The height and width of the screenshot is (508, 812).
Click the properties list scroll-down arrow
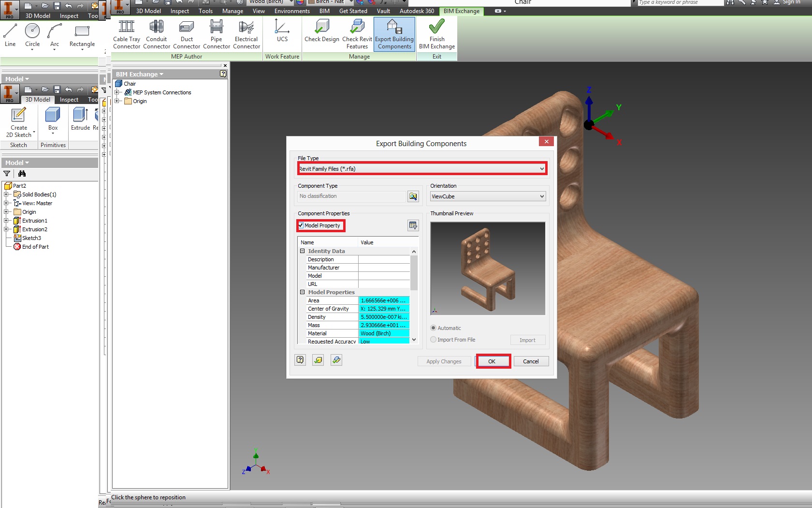(414, 340)
